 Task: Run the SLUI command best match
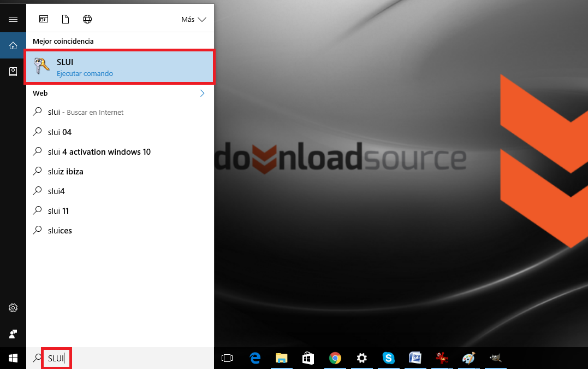click(x=119, y=67)
